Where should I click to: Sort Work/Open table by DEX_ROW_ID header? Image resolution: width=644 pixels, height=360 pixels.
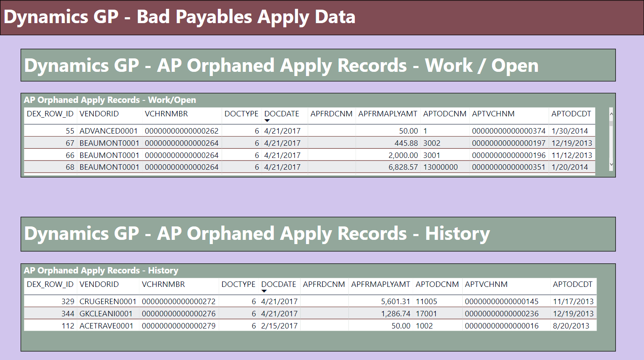click(x=50, y=114)
